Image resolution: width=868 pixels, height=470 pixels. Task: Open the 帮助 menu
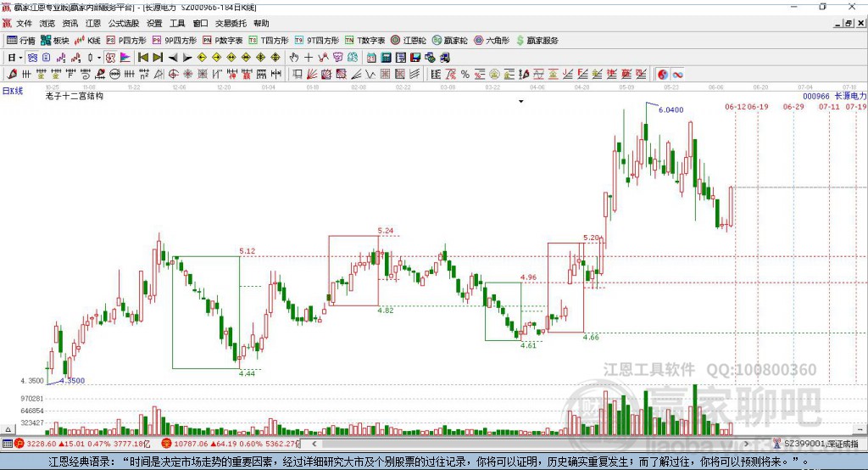pyautogui.click(x=261, y=23)
